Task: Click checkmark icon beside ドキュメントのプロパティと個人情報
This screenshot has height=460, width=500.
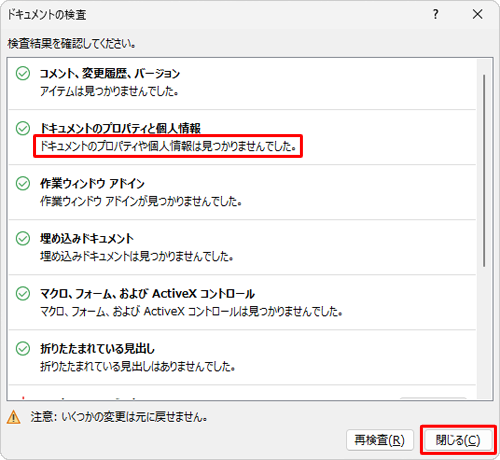Action: click(x=23, y=128)
